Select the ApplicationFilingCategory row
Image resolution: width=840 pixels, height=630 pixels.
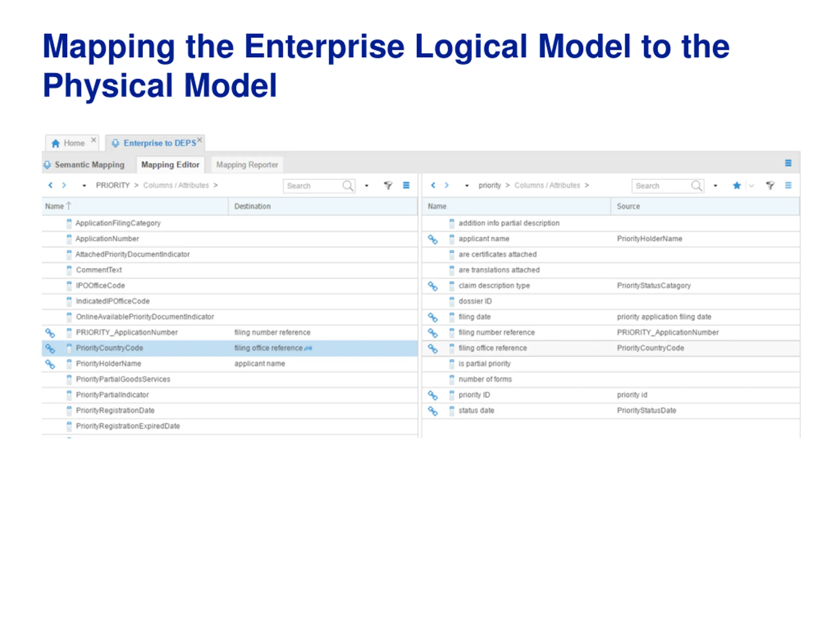(x=230, y=223)
